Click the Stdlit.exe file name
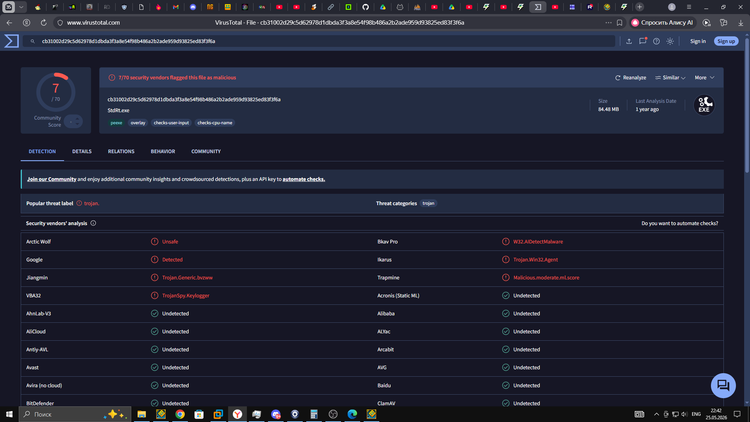This screenshot has height=422, width=750. point(118,111)
